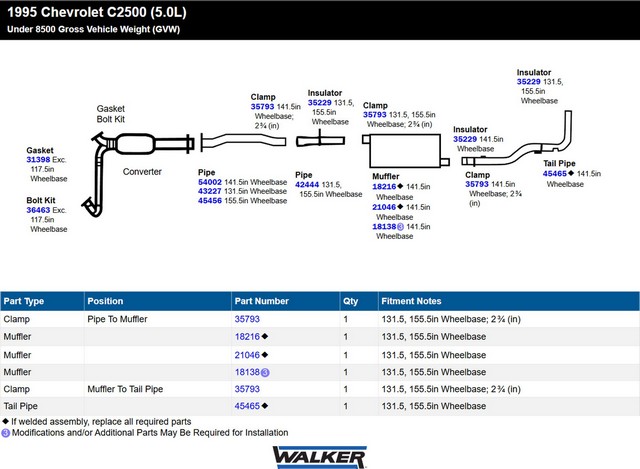Click the '1995 Chevrolet C2500 (5.0L)' title

[x=97, y=12]
